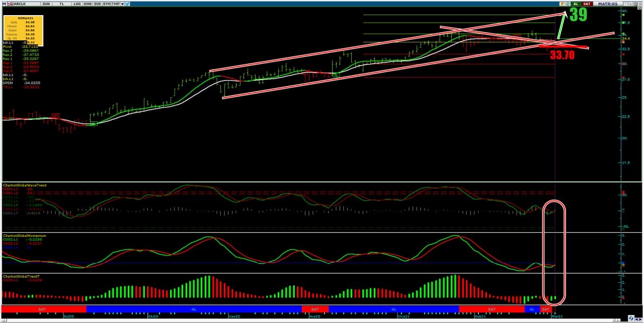The image size is (644, 323).
Task: Open the GUN period dropdown
Action: [x=46, y=4]
